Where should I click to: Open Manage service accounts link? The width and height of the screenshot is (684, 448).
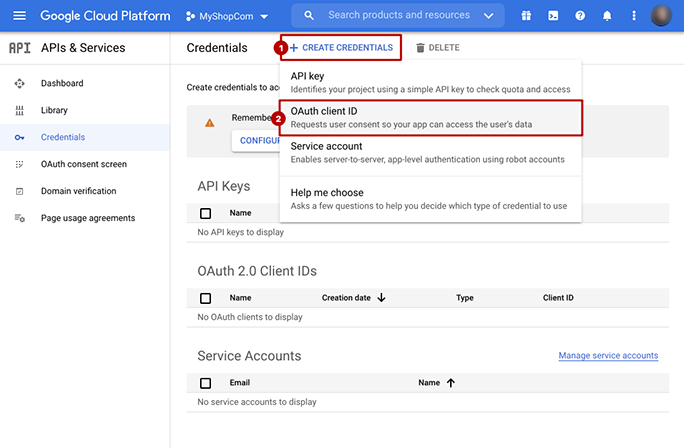point(608,356)
